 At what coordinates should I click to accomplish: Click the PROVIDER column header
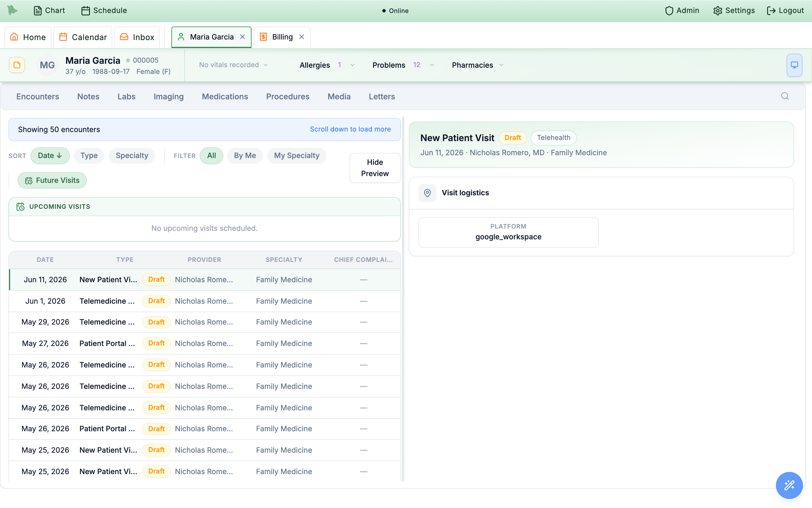pyautogui.click(x=204, y=260)
